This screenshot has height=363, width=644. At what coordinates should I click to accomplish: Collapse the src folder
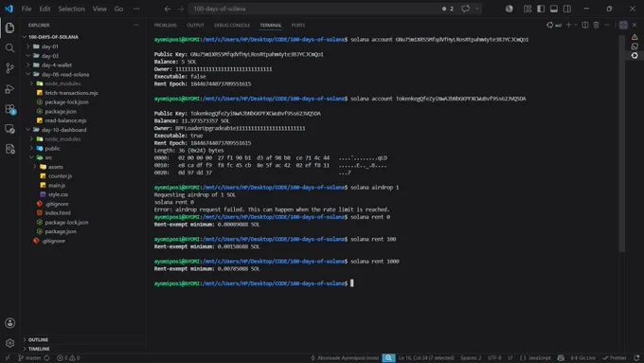(x=48, y=157)
